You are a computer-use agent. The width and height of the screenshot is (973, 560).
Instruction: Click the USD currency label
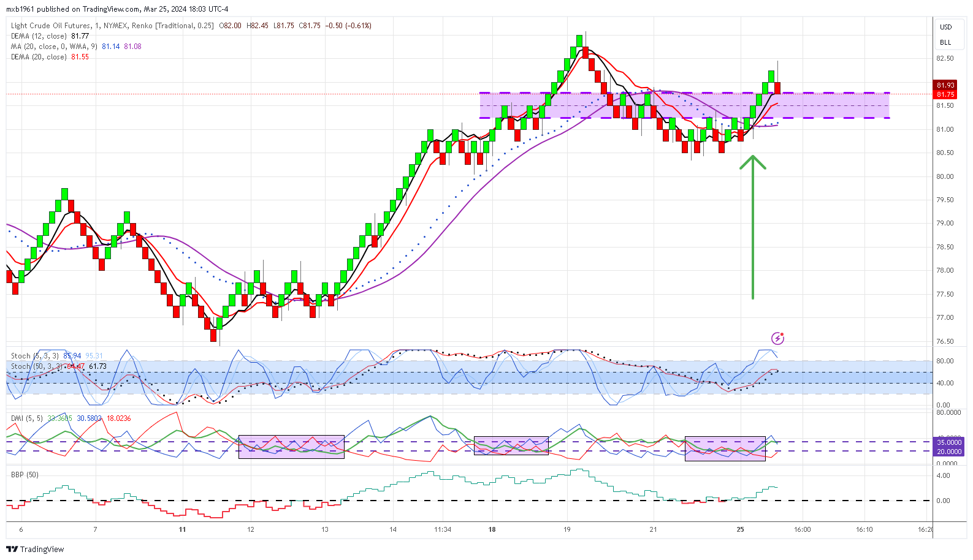946,27
